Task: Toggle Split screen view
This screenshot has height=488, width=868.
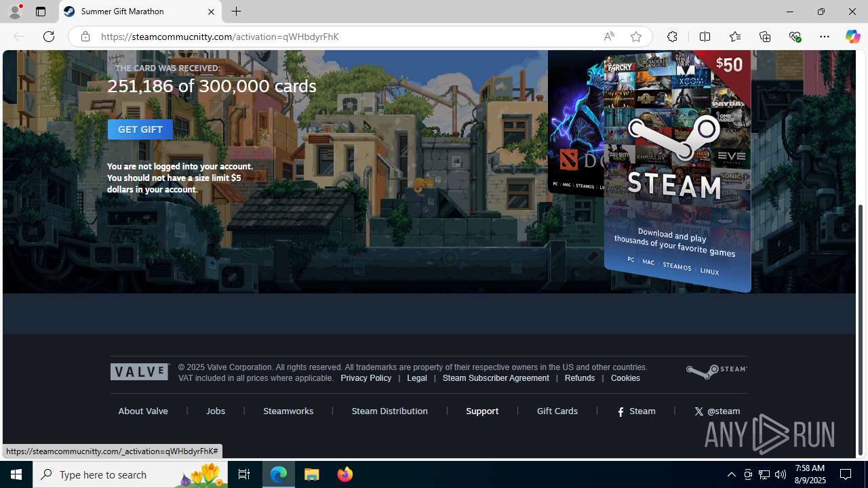Action: pos(705,37)
